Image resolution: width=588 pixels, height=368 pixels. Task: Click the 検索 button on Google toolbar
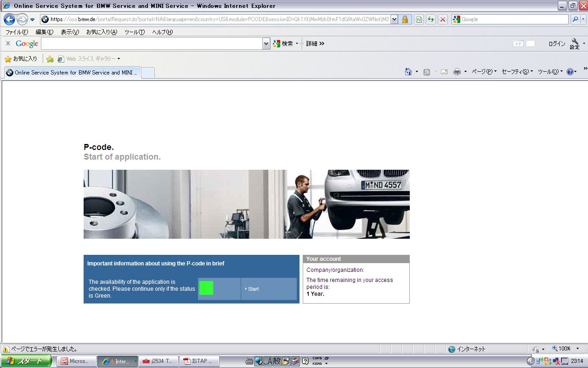pos(283,44)
